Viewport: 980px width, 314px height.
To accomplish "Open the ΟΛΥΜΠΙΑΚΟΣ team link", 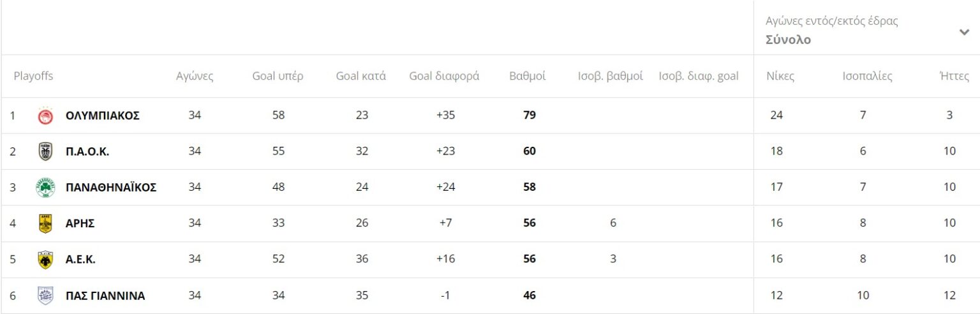I will [x=102, y=116].
